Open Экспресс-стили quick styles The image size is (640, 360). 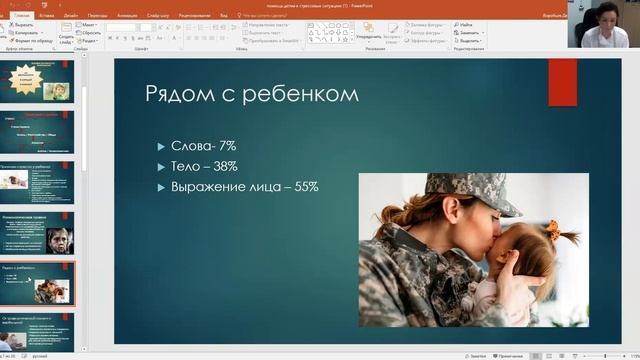pos(392,33)
